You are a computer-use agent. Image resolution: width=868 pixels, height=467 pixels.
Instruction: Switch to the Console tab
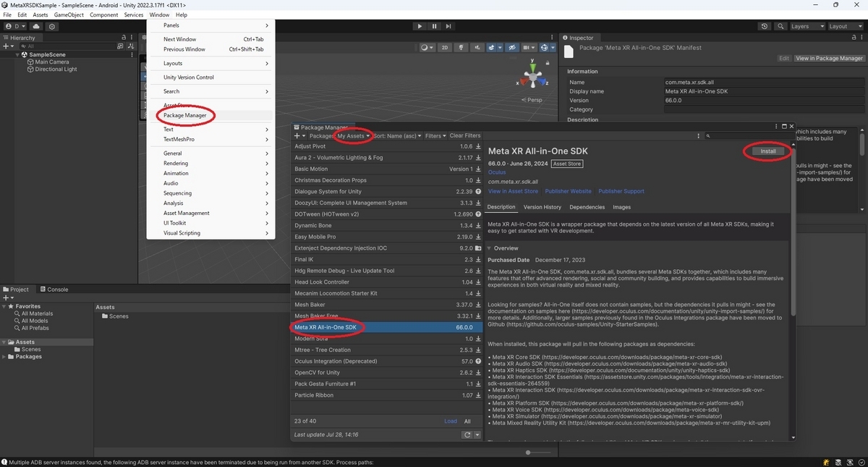coord(54,290)
